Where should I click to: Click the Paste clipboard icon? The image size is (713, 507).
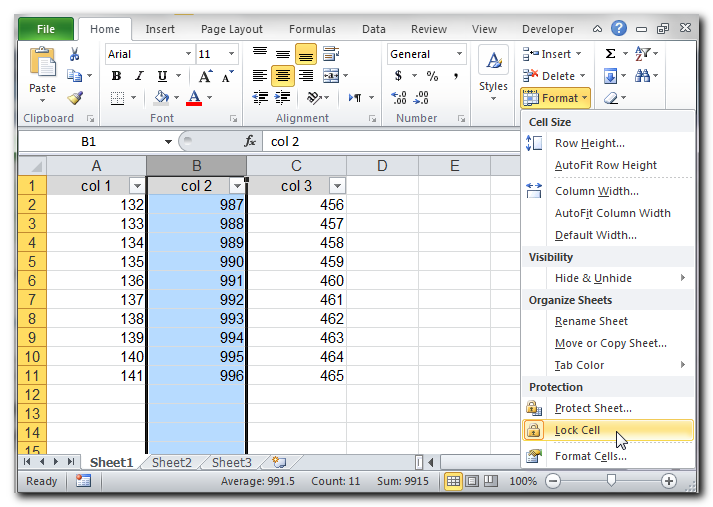coord(42,65)
